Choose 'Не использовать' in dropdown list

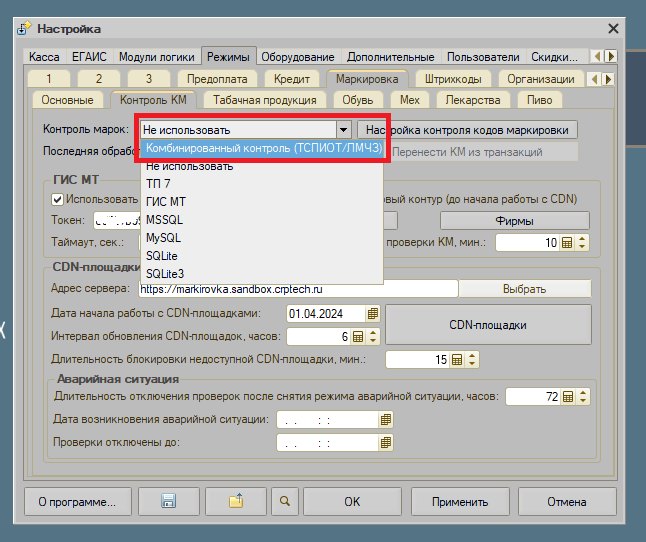(x=262, y=166)
